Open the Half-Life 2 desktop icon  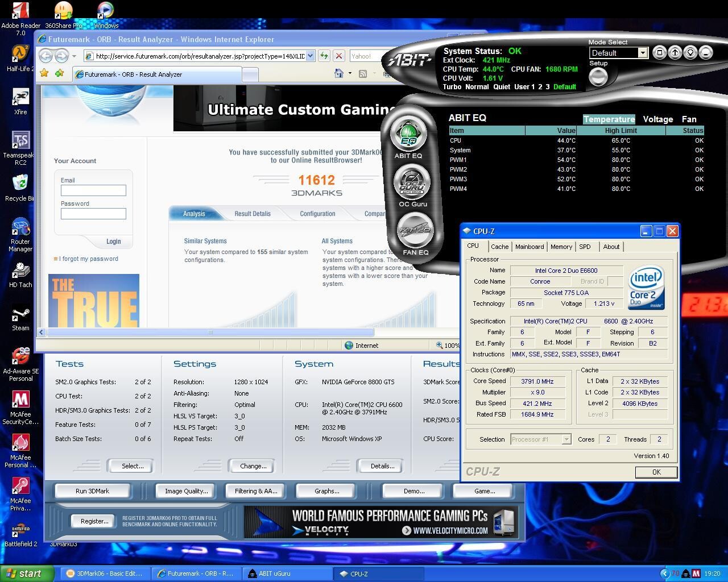point(20,55)
